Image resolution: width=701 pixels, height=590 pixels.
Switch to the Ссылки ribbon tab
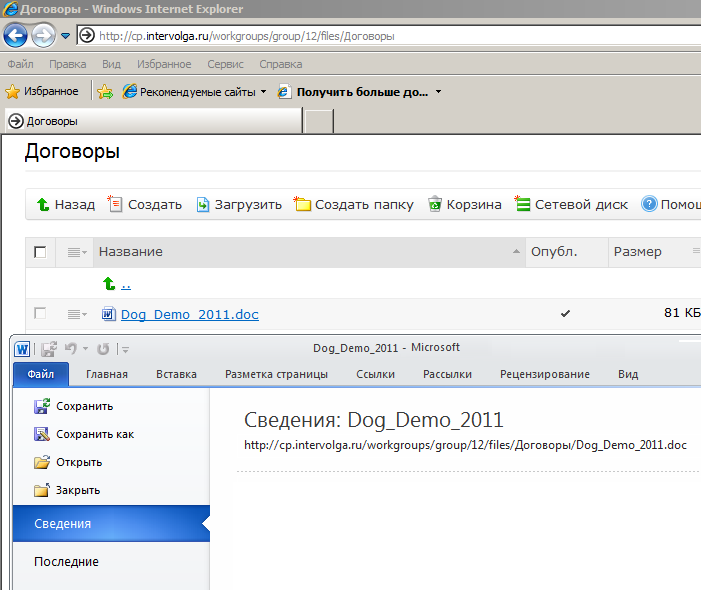click(x=376, y=374)
